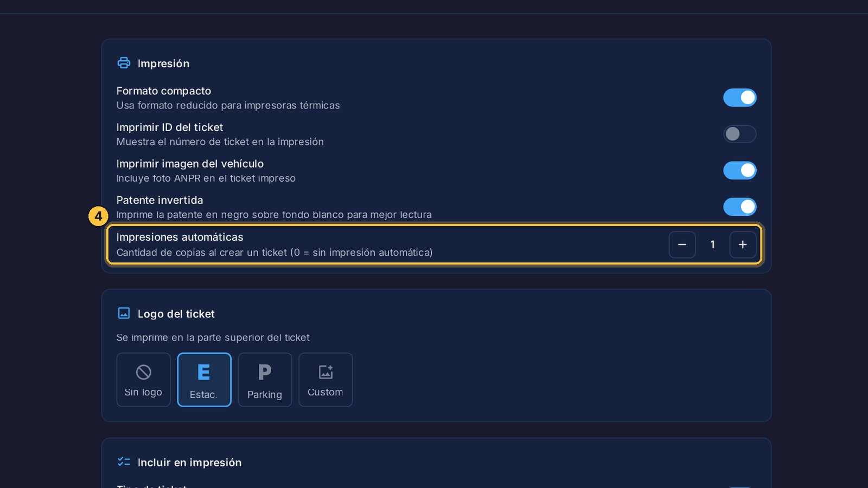Viewport: 868px width, 488px height.
Task: Click the printer icon beside Impresión
Action: pos(124,63)
